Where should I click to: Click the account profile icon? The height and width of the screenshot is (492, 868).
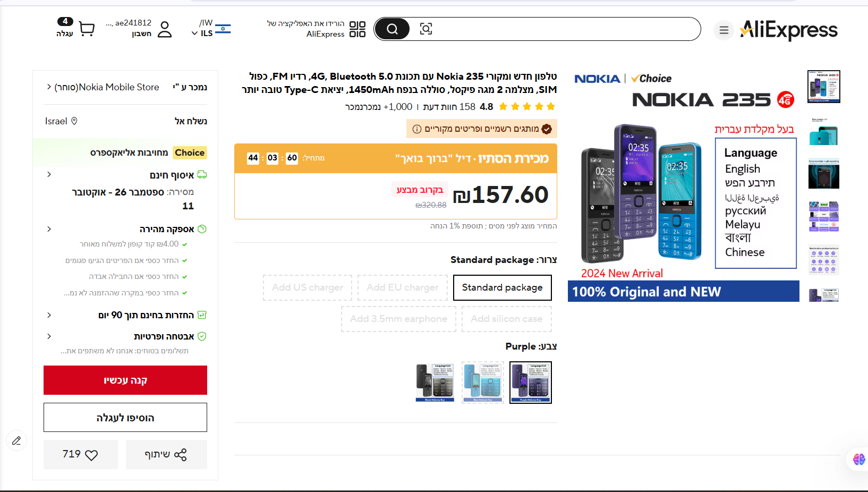point(165,29)
